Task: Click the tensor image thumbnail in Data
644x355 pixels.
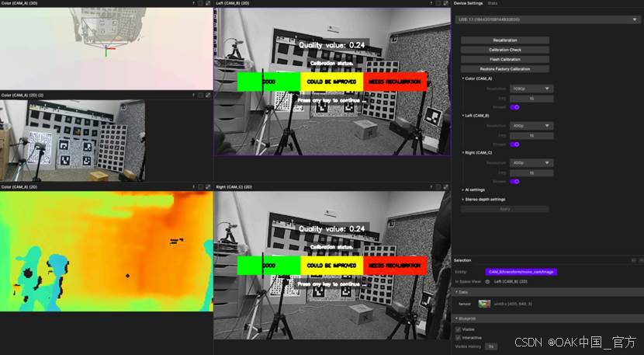Action: tap(485, 304)
